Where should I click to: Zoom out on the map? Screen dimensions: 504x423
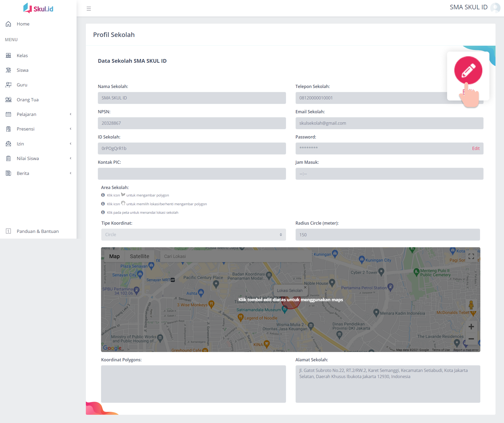(471, 339)
